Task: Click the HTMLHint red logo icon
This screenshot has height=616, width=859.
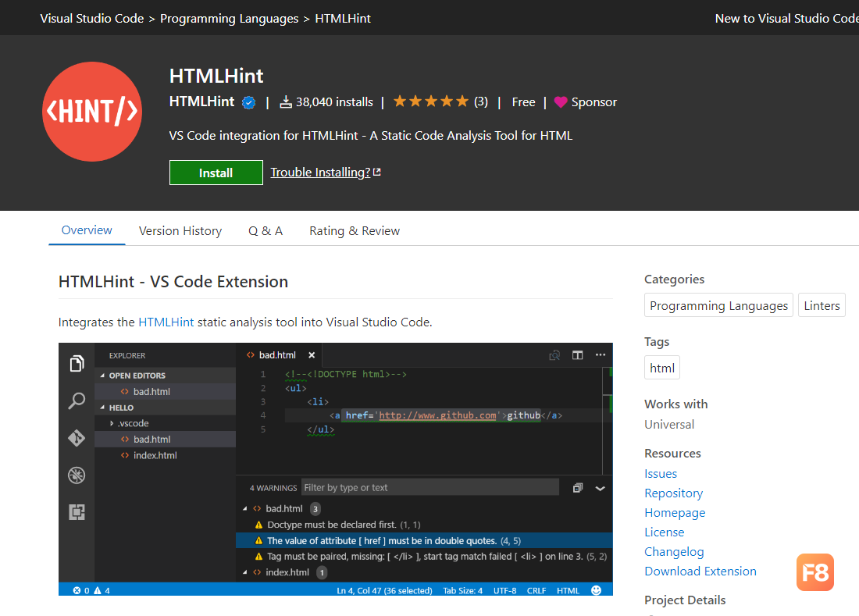Action: [x=92, y=112]
